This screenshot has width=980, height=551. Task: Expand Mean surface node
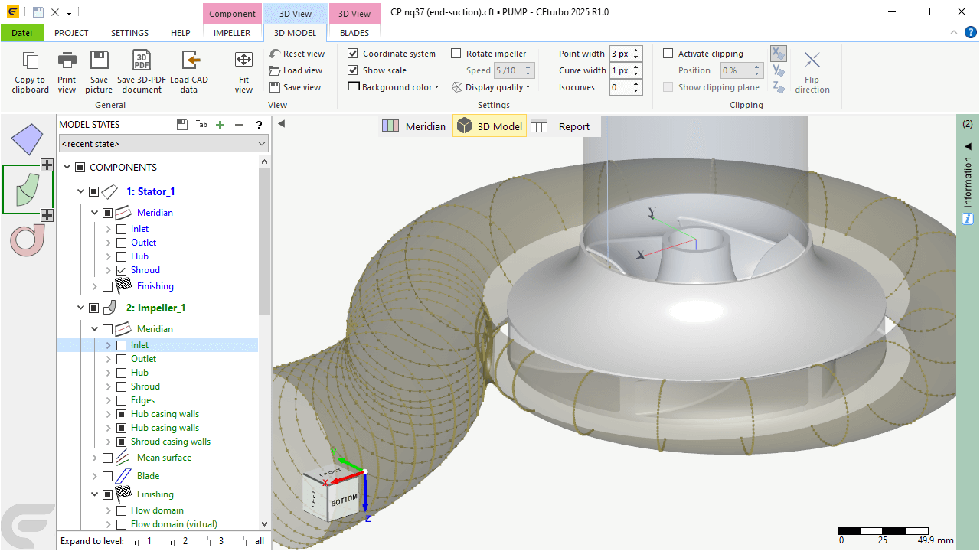click(94, 458)
